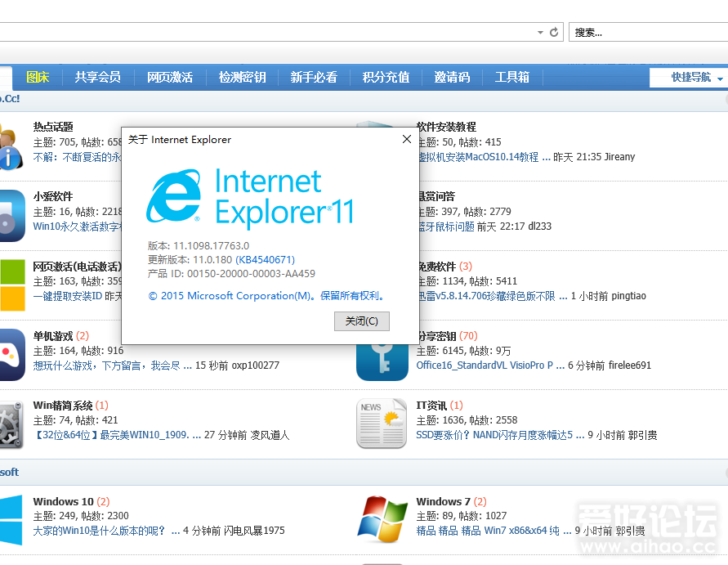Click the 网页激活 colored squares icon
This screenshot has width=728, height=565.
[11, 285]
